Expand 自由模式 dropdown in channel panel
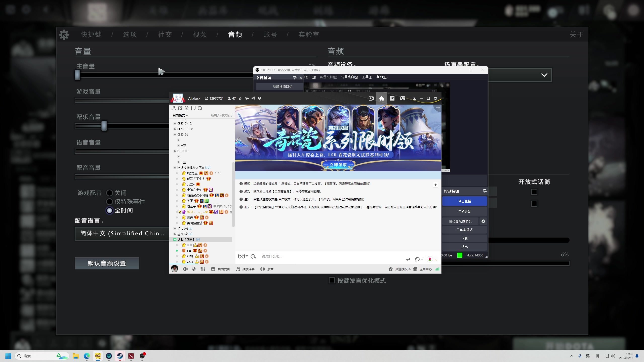Screen dimensions: 644x362 coord(180,115)
